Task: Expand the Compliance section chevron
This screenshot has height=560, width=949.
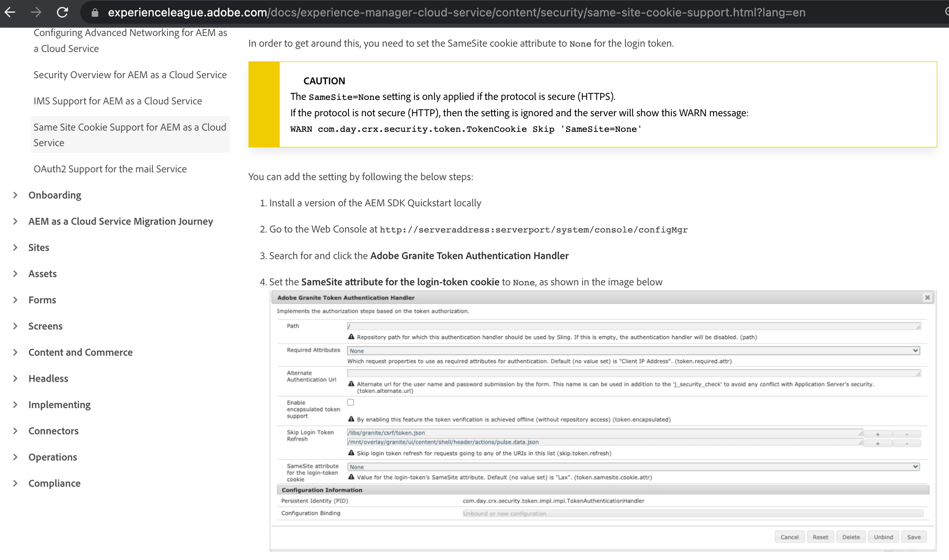Action: [15, 483]
